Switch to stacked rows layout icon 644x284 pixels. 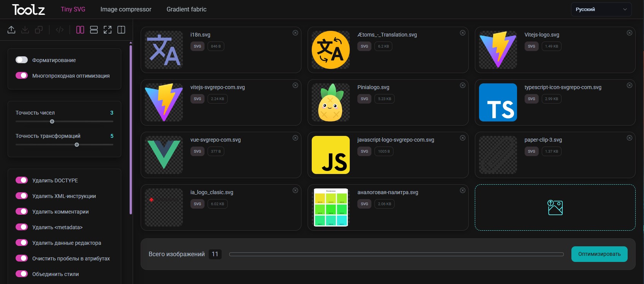94,30
